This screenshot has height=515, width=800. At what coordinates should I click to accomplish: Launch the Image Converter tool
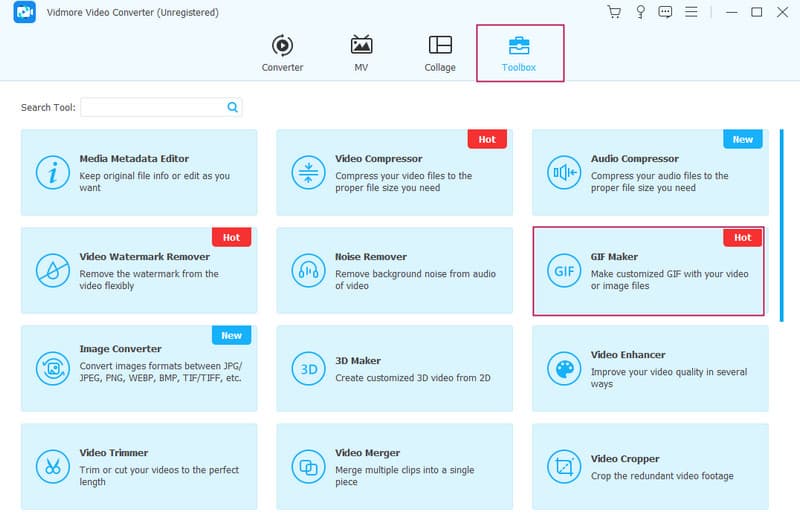coord(139,368)
